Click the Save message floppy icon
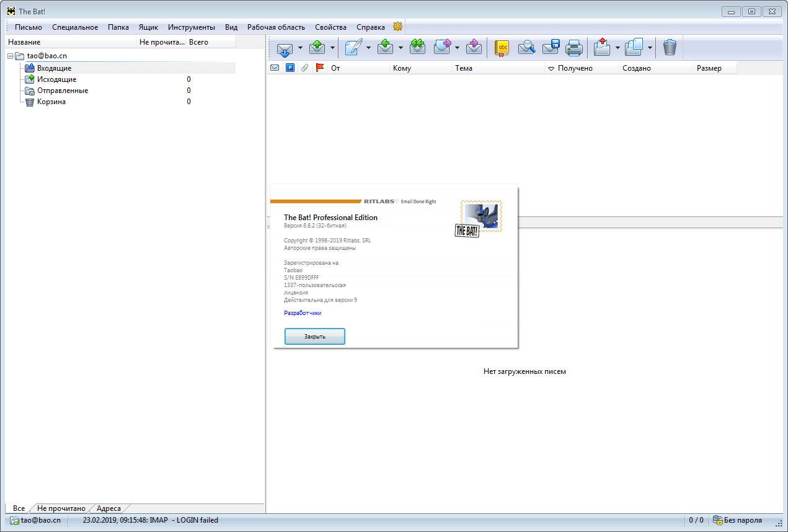 [x=551, y=48]
